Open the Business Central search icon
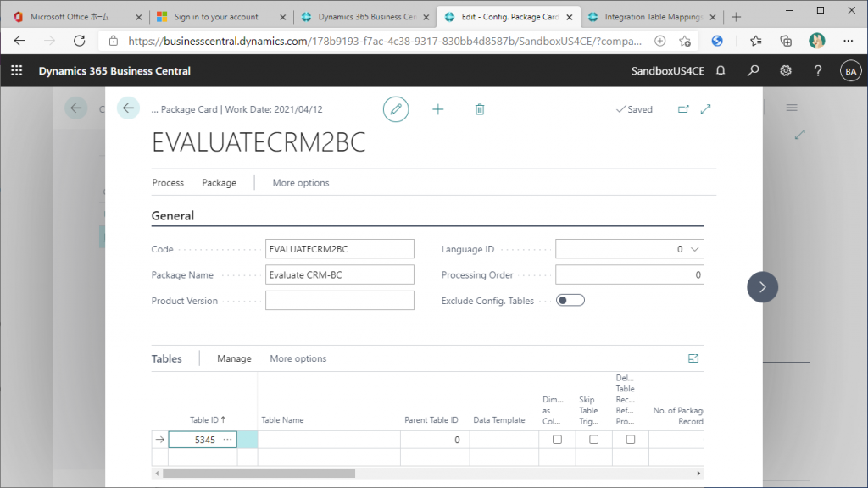The height and width of the screenshot is (488, 868). (x=753, y=71)
